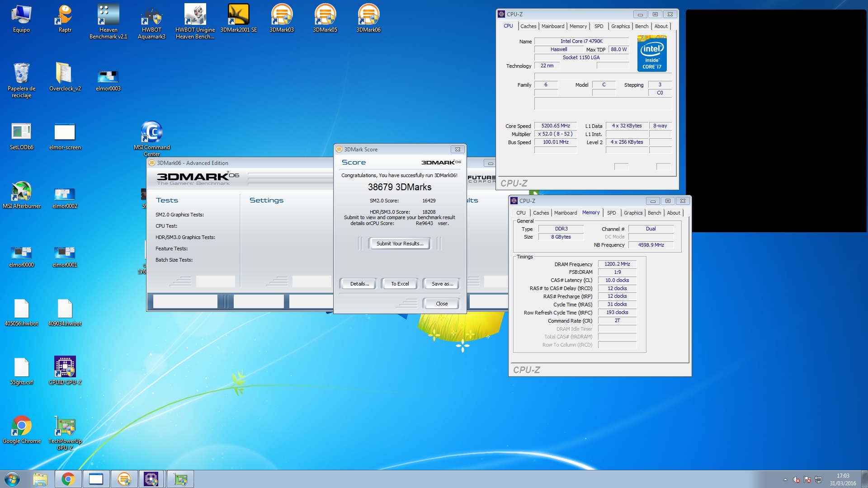Switch to CPU tab in lower CPU-Z
The image size is (868, 488).
(521, 213)
